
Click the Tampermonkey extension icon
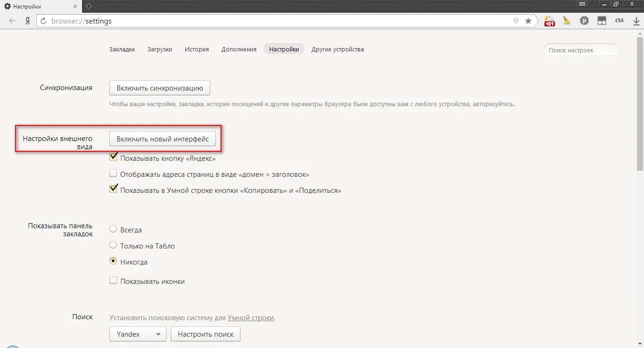[x=602, y=21]
